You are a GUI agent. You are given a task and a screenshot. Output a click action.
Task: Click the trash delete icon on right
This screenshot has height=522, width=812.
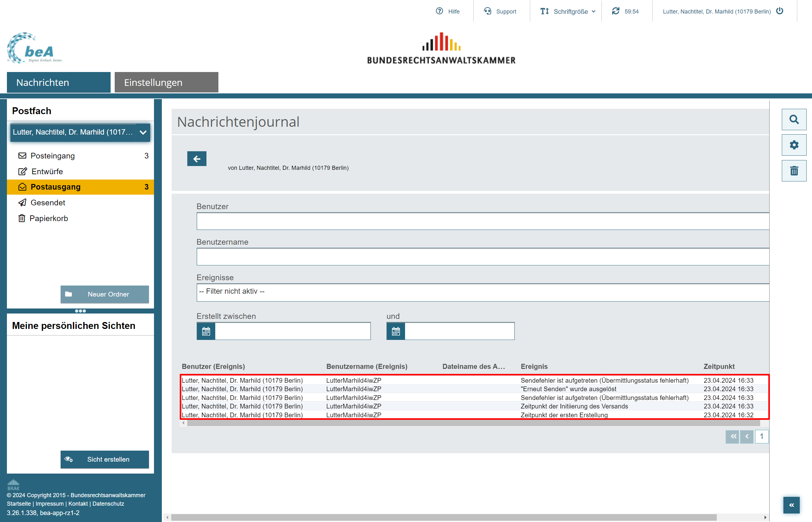pyautogui.click(x=794, y=171)
